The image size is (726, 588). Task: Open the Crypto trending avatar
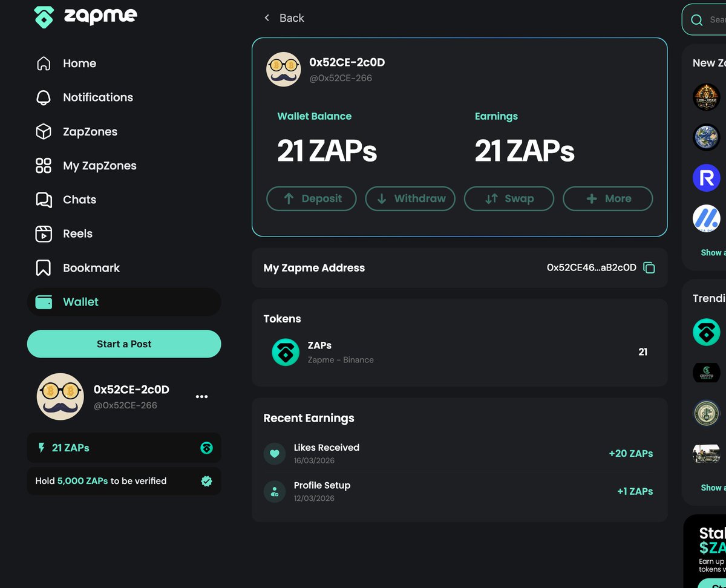707,373
